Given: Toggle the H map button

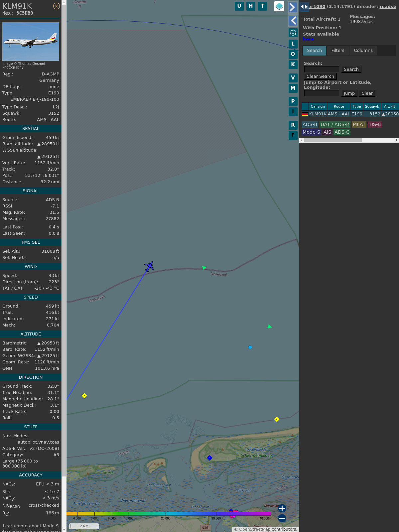Looking at the screenshot, I should click(251, 6).
